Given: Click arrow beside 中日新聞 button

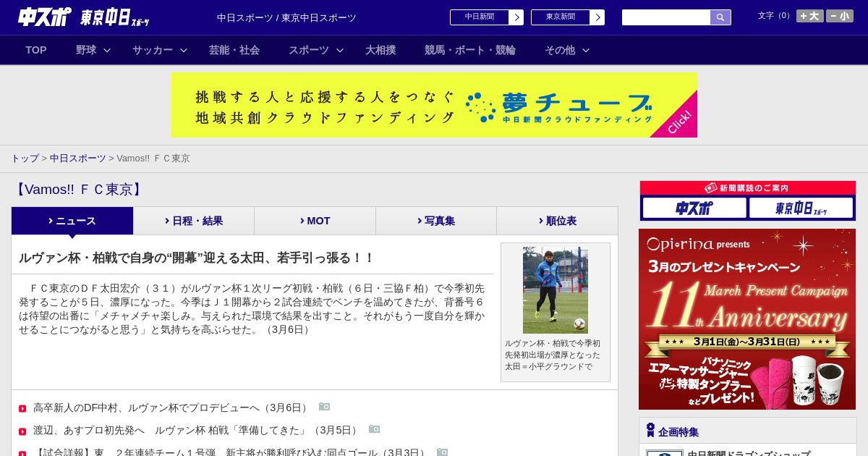Looking at the screenshot, I should point(516,17).
